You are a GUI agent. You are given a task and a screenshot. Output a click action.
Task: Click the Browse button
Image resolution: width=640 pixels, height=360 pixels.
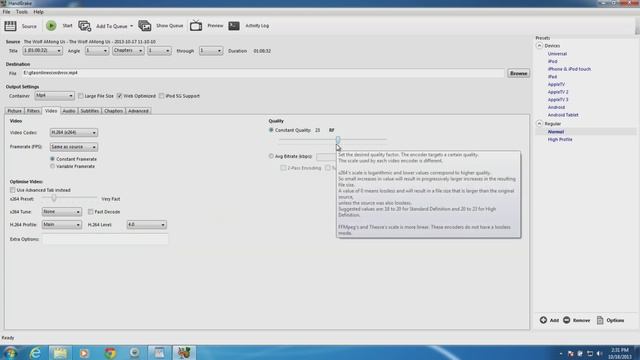pos(518,73)
